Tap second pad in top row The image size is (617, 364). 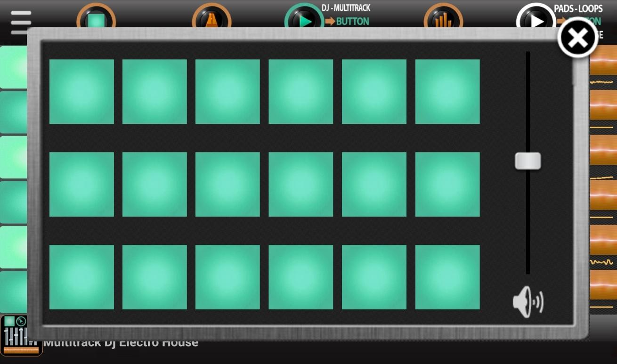point(154,91)
